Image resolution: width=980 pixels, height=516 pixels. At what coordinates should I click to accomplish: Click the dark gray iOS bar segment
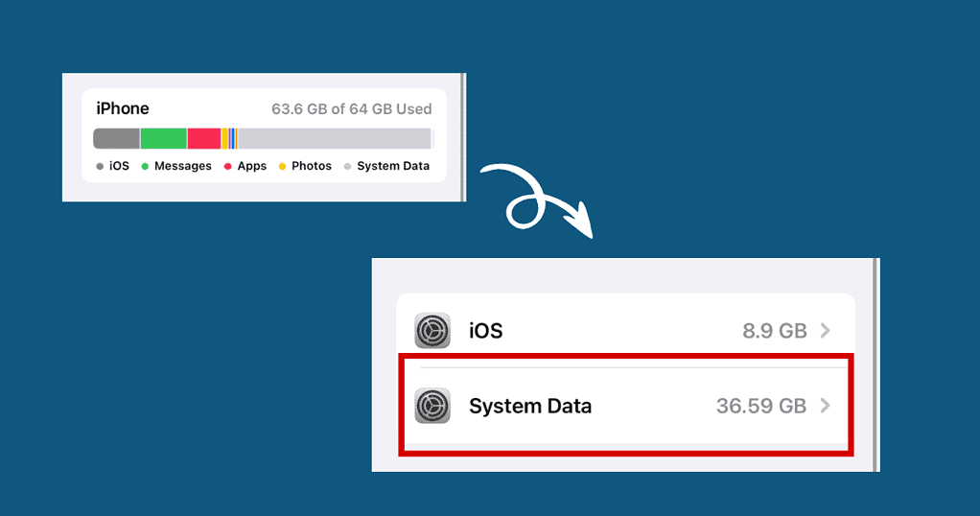tap(116, 138)
